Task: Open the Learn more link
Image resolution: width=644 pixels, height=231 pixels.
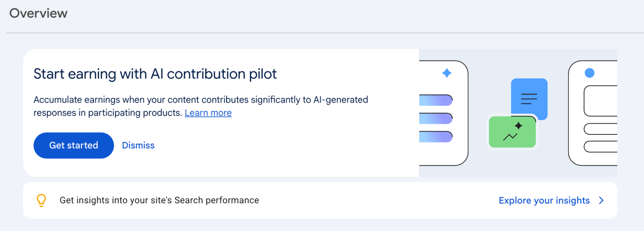Action: [208, 113]
